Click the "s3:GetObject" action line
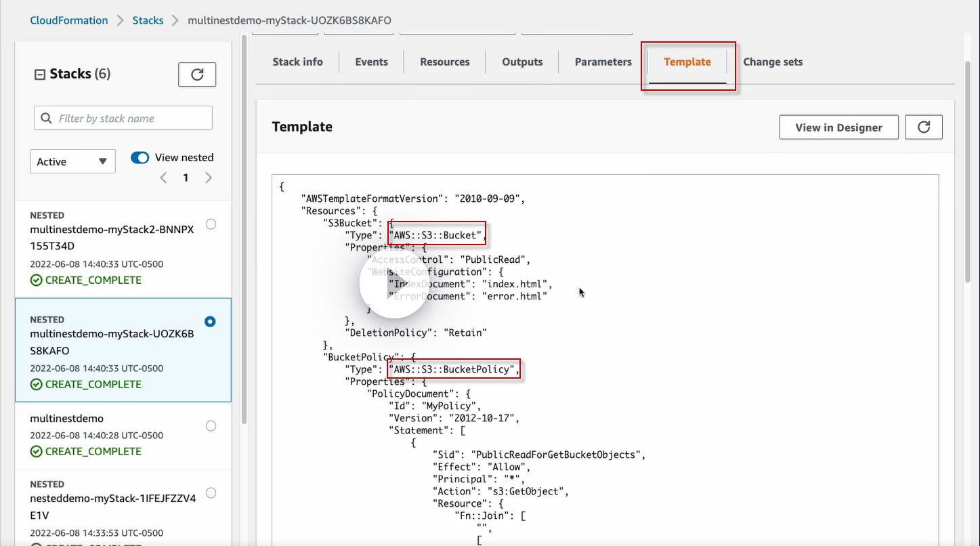 500,491
